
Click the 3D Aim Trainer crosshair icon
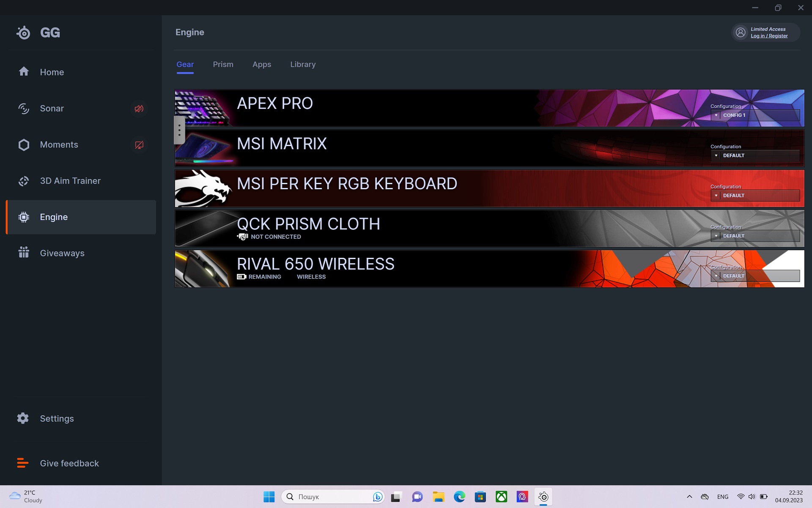[x=24, y=181]
